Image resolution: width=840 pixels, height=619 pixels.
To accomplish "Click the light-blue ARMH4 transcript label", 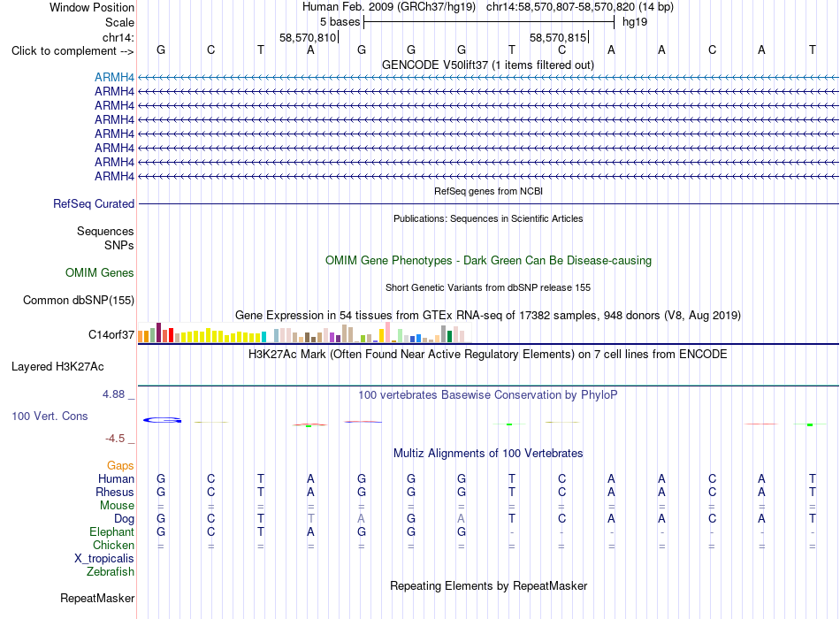I will point(114,77).
